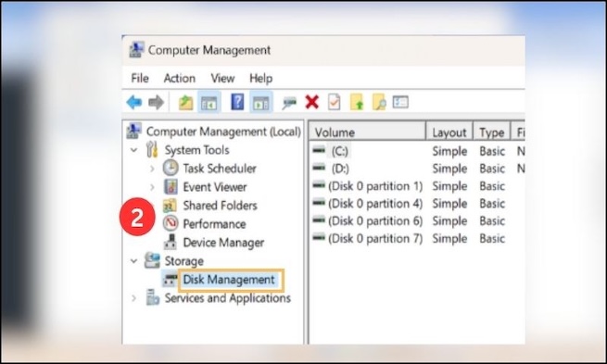Click the list settings toolbar icon at right end
The height and width of the screenshot is (364, 607).
400,102
